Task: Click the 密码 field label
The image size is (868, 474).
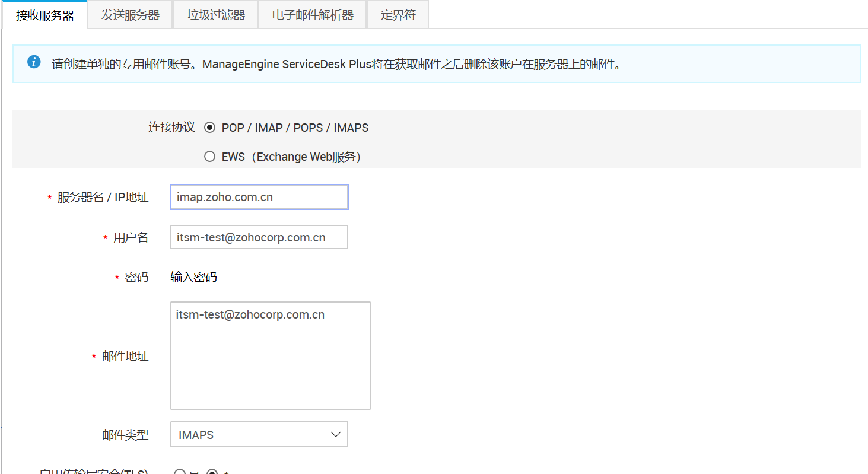Action: pyautogui.click(x=136, y=278)
